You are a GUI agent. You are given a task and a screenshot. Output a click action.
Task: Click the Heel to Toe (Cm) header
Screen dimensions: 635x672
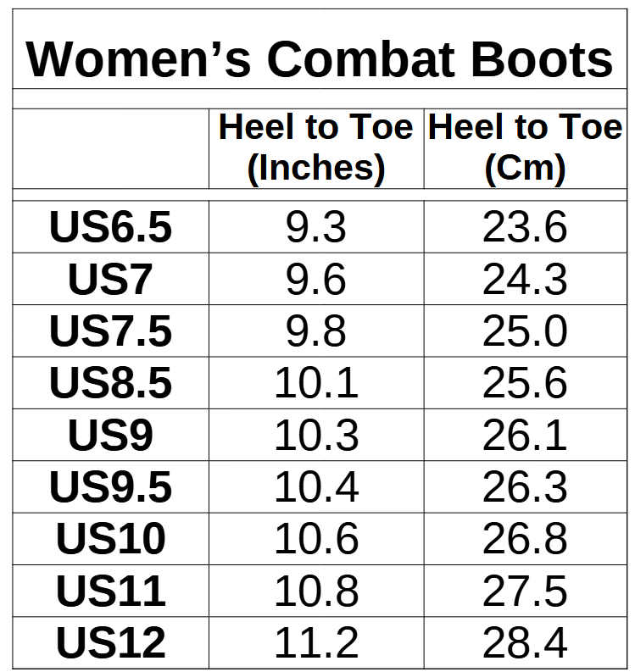(x=525, y=148)
